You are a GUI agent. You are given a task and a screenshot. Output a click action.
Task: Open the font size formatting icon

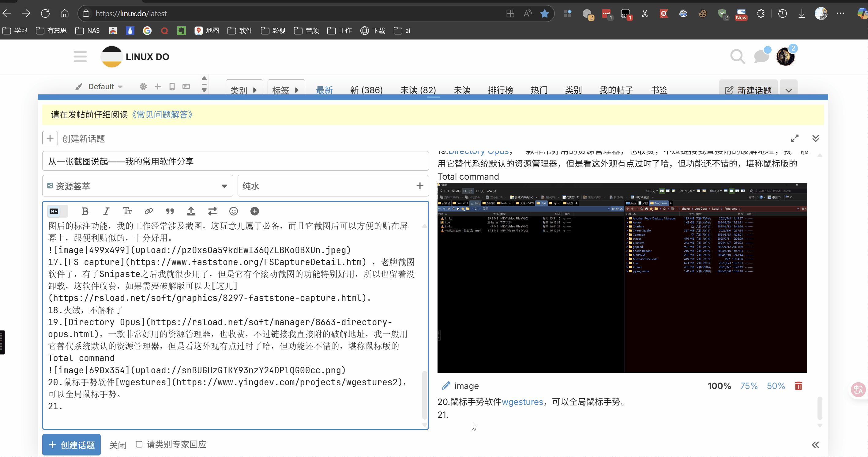click(x=127, y=211)
